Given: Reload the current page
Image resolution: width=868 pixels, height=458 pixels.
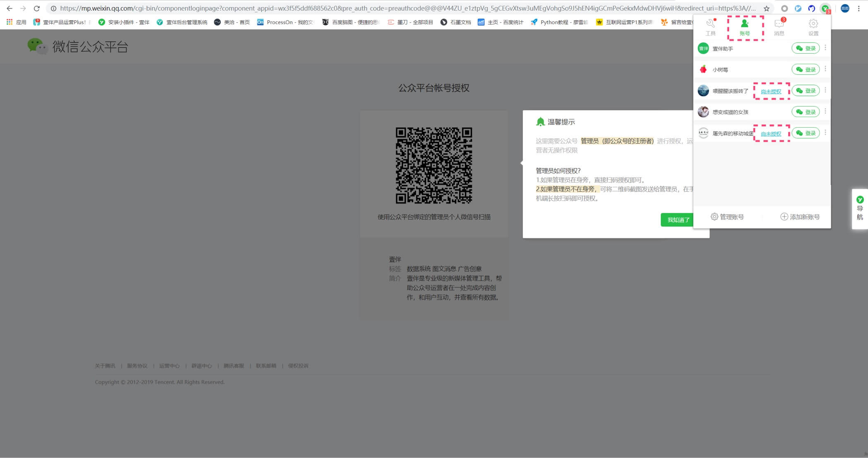Looking at the screenshot, I should coord(36,8).
